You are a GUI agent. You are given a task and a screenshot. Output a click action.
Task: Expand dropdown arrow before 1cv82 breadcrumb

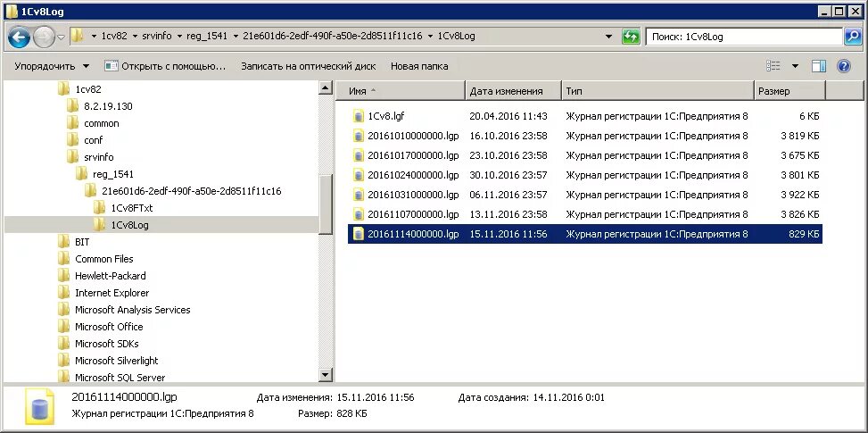click(x=94, y=37)
